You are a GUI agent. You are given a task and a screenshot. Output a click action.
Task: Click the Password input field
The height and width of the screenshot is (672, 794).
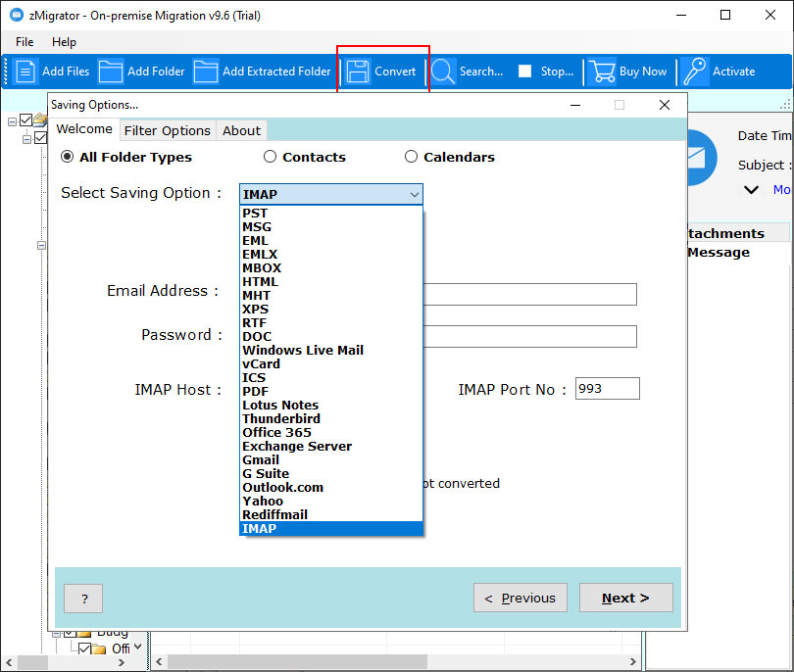point(529,336)
